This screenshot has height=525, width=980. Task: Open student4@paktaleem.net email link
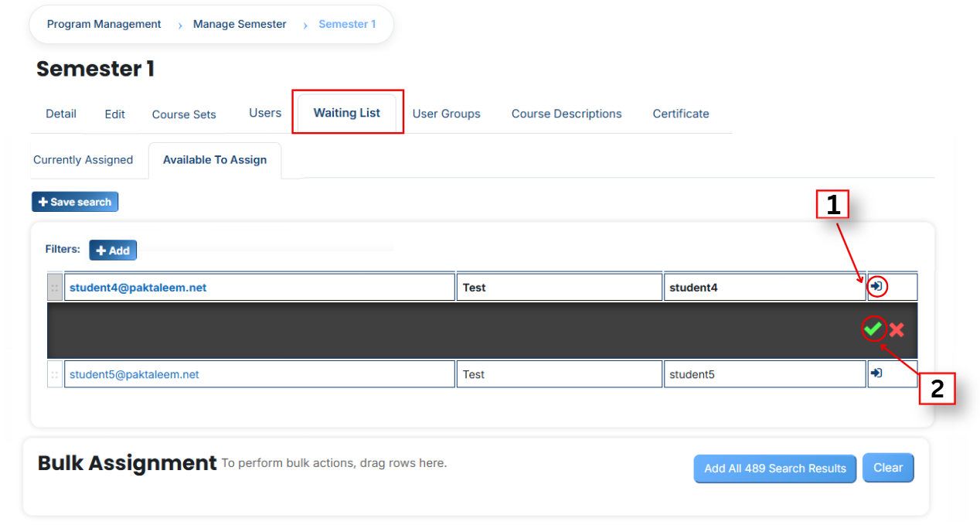click(138, 288)
